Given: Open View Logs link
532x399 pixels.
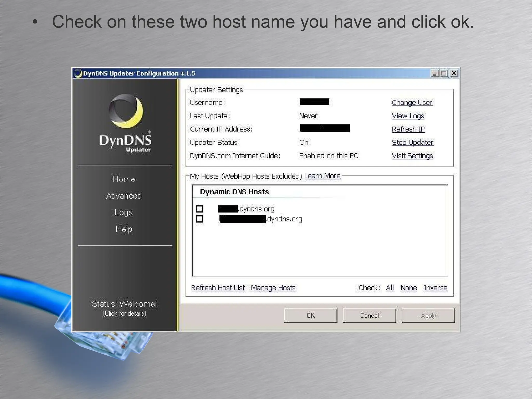Looking at the screenshot, I should (x=408, y=116).
